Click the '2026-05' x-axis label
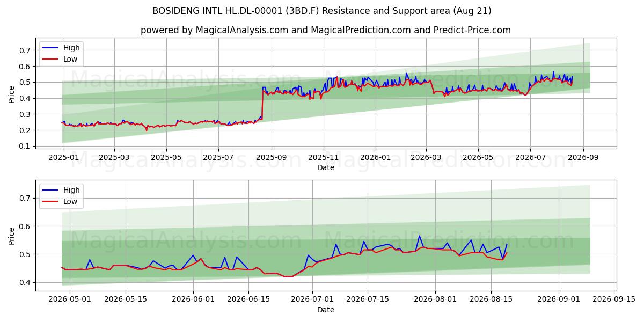The image size is (644, 322). [478, 158]
